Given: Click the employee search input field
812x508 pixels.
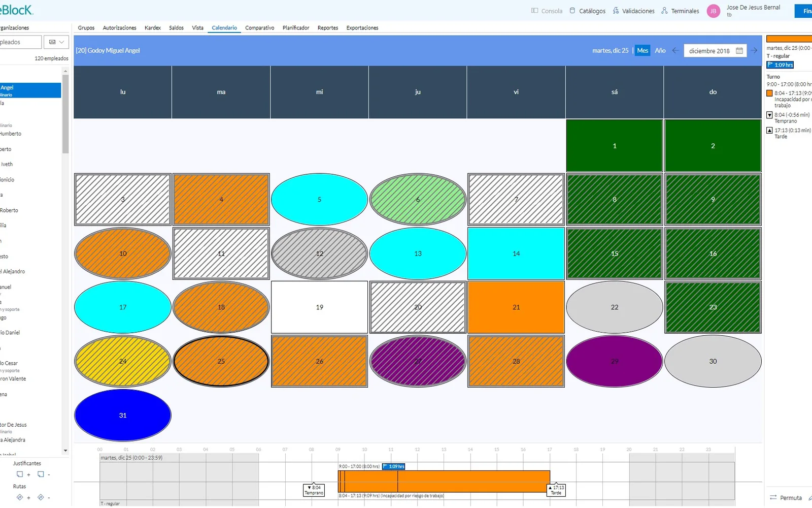Looking at the screenshot, I should point(20,42).
